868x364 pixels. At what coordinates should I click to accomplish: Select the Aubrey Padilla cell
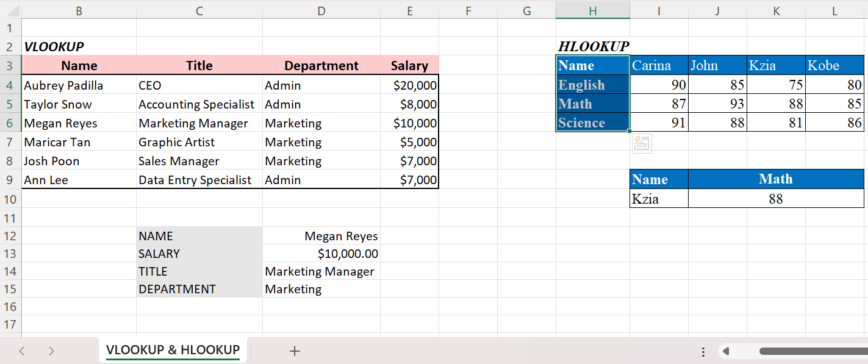click(79, 85)
